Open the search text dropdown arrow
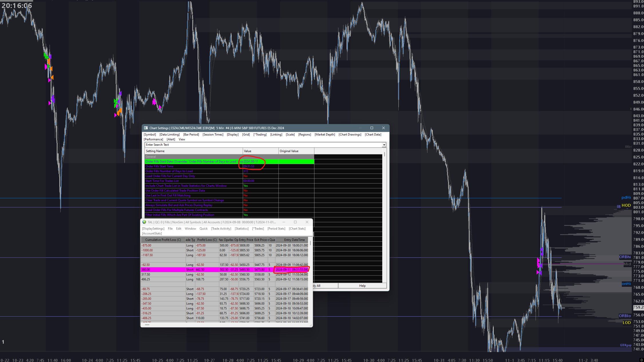The image size is (644, 362). (x=384, y=145)
